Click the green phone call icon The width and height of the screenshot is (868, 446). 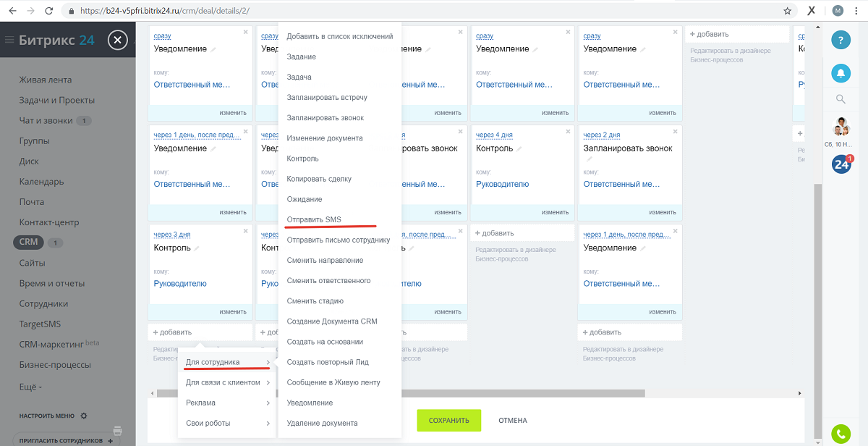(x=841, y=434)
